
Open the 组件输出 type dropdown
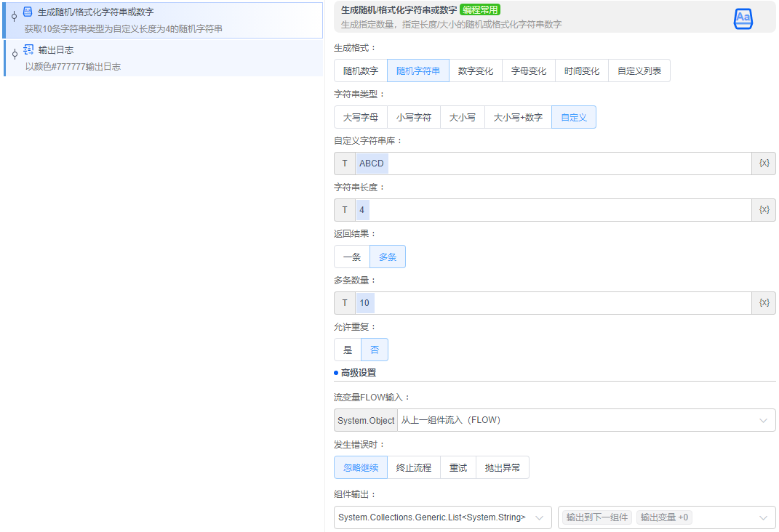[442, 517]
